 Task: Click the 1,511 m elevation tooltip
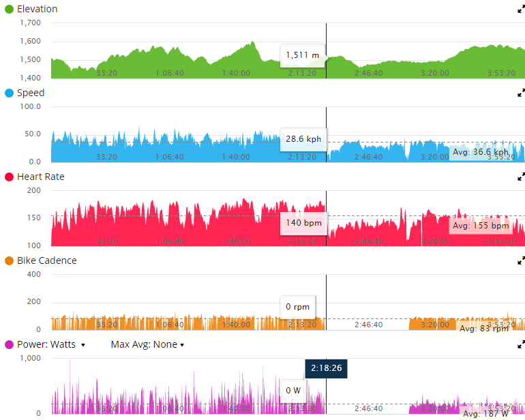click(302, 55)
